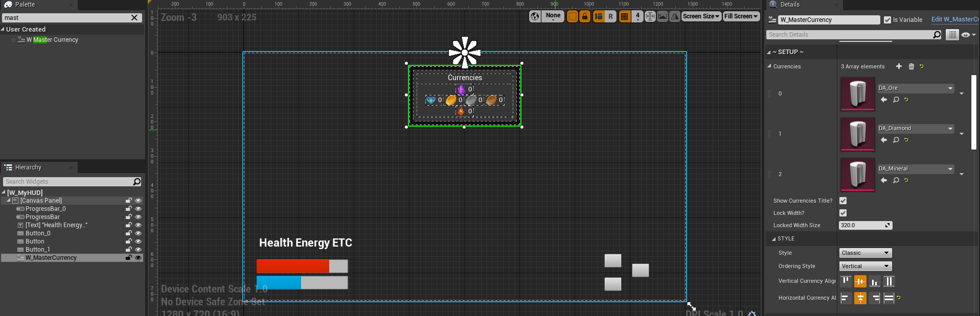Toggle the respect locks padlock button

click(x=585, y=16)
